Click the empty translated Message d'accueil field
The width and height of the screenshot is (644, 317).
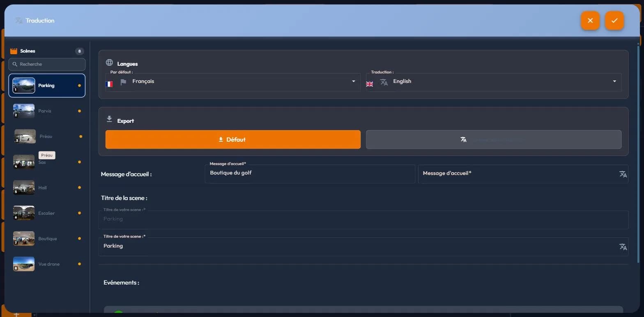523,174
